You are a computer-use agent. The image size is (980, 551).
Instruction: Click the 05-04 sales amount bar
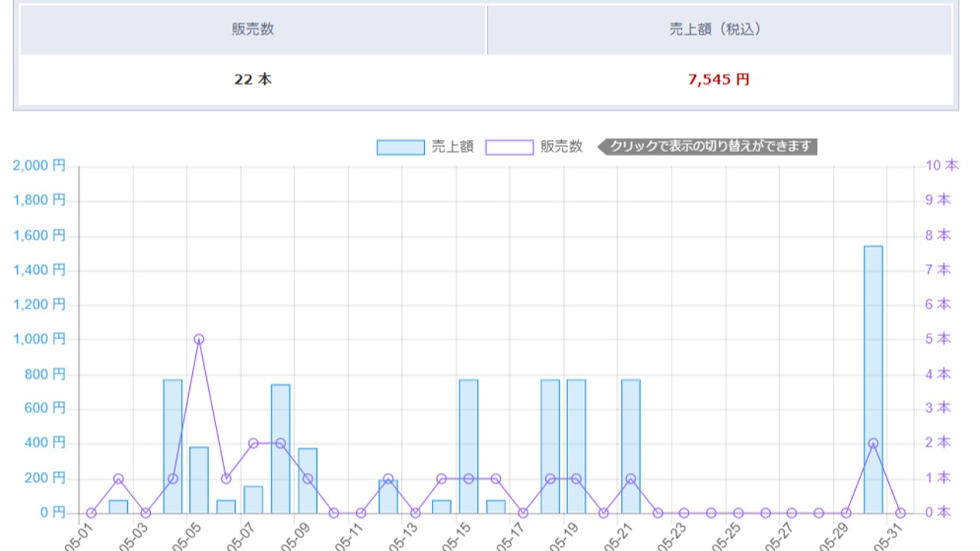173,446
